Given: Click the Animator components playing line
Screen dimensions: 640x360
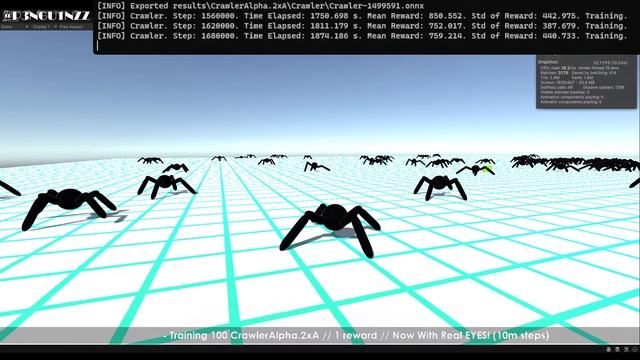Looking at the screenshot, I should click(571, 102).
